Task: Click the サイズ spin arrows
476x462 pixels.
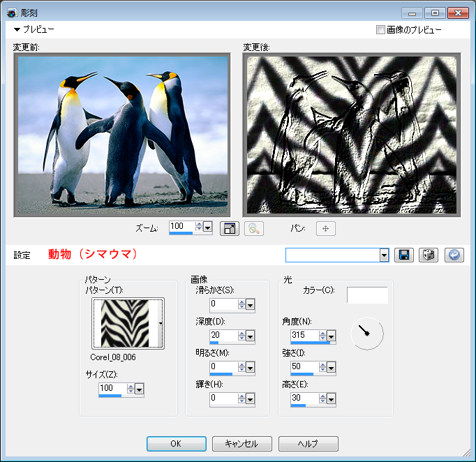Action: coord(129,389)
